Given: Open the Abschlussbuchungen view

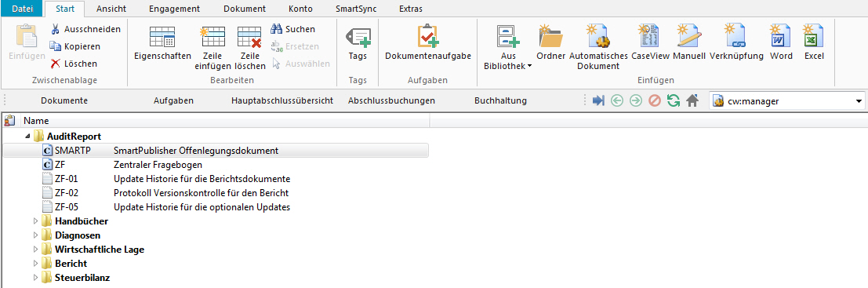Looking at the screenshot, I should pyautogui.click(x=391, y=100).
